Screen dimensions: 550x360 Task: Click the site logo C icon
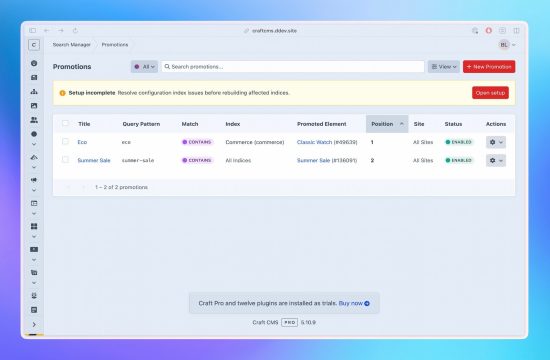pos(34,45)
